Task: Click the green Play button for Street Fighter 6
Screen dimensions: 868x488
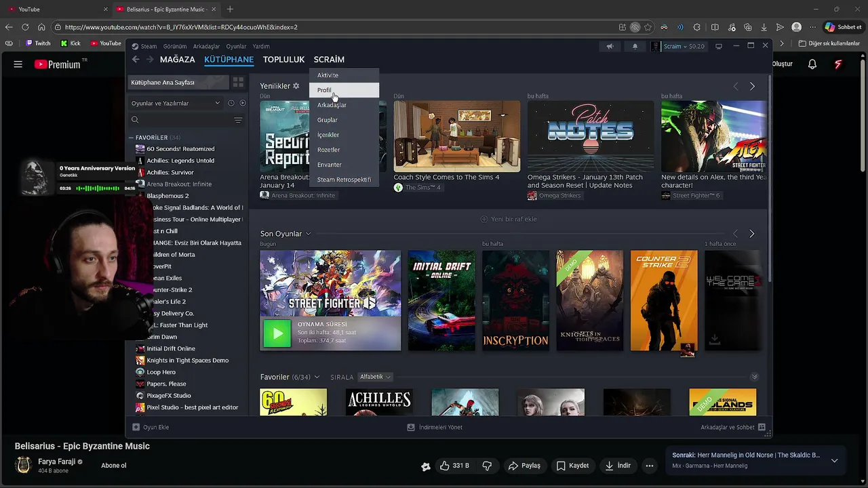Action: (x=277, y=333)
